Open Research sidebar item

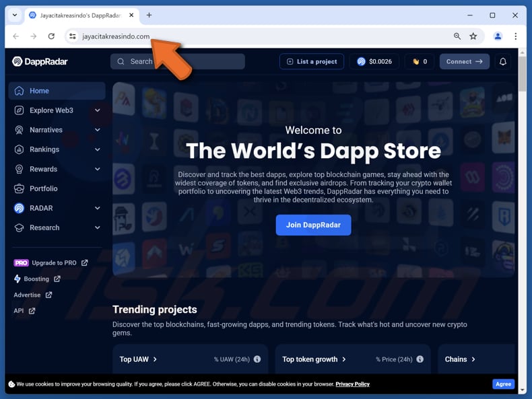point(44,228)
